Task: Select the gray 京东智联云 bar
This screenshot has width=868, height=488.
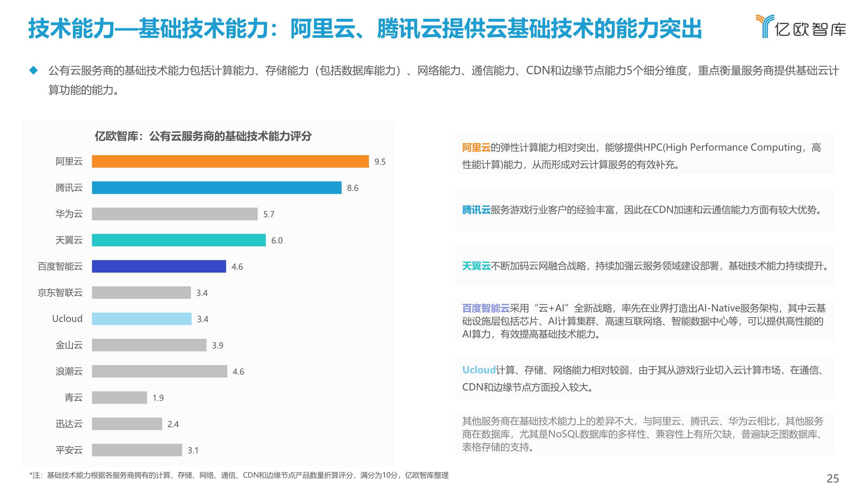Action: [141, 293]
